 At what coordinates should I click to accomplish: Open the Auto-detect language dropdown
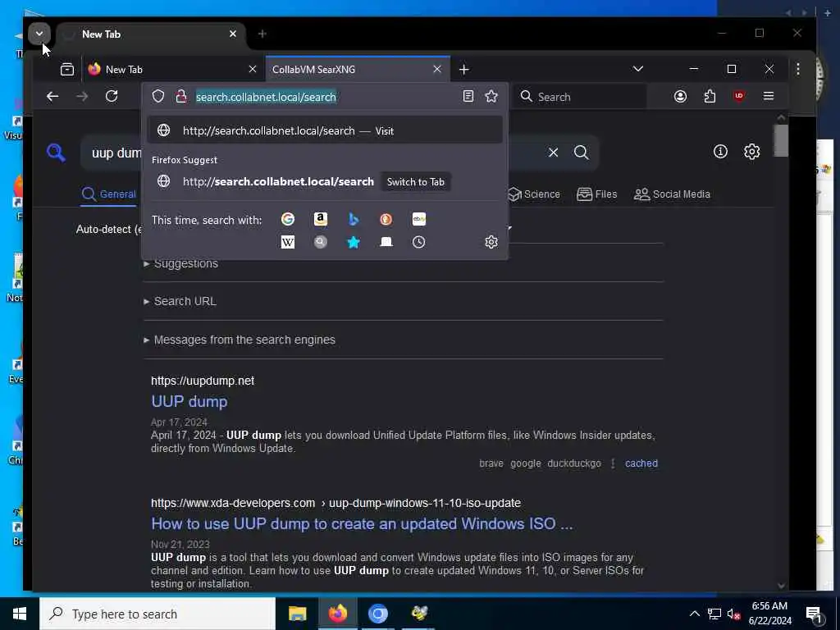coord(109,230)
